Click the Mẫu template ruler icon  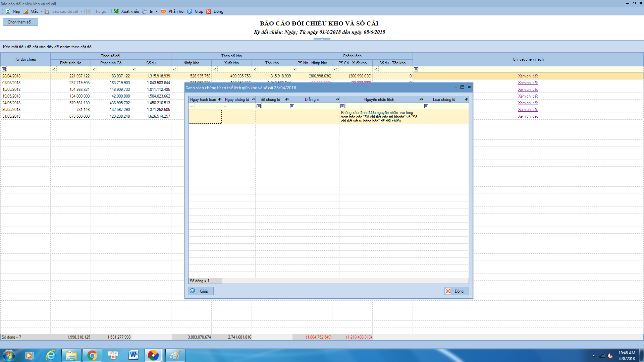pos(26,11)
